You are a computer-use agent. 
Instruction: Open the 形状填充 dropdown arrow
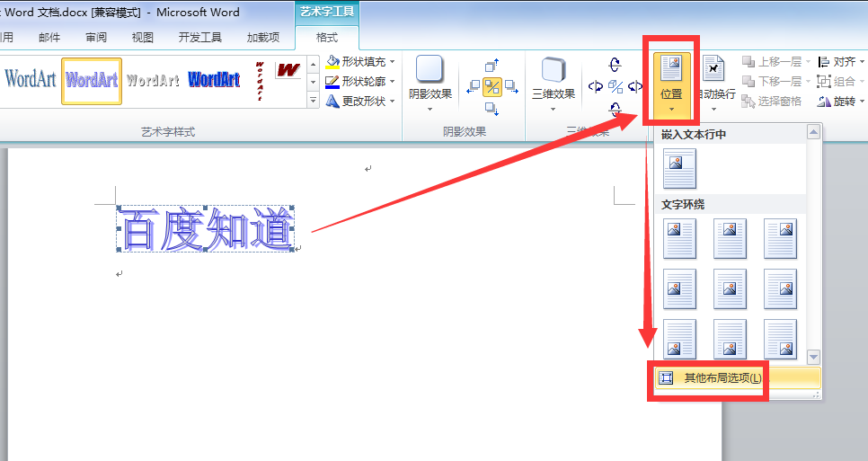393,61
